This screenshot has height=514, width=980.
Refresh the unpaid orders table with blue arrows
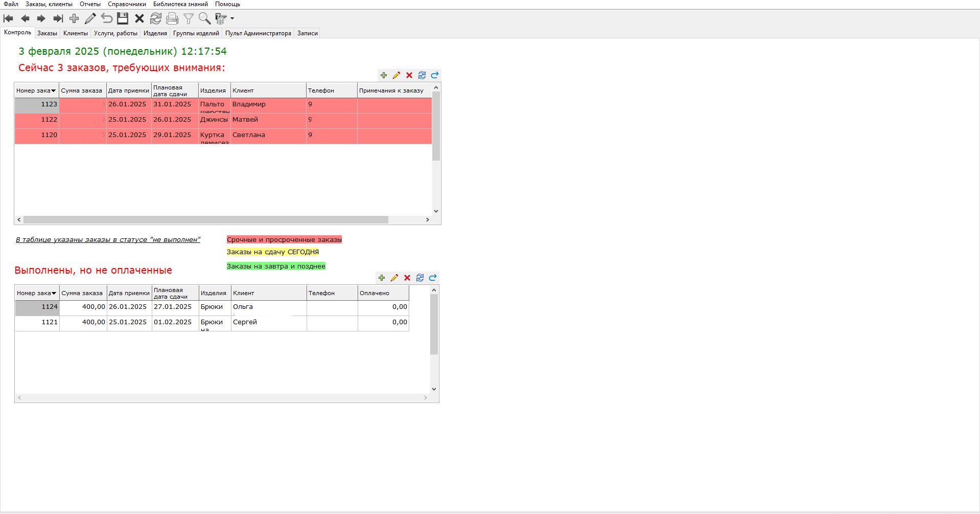pos(420,278)
